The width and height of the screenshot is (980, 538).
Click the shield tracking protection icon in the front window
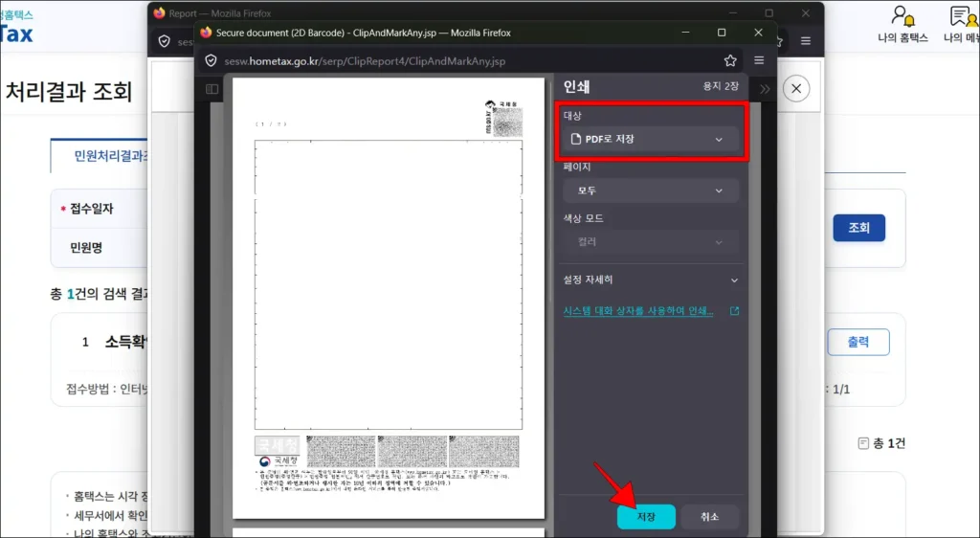[212, 60]
